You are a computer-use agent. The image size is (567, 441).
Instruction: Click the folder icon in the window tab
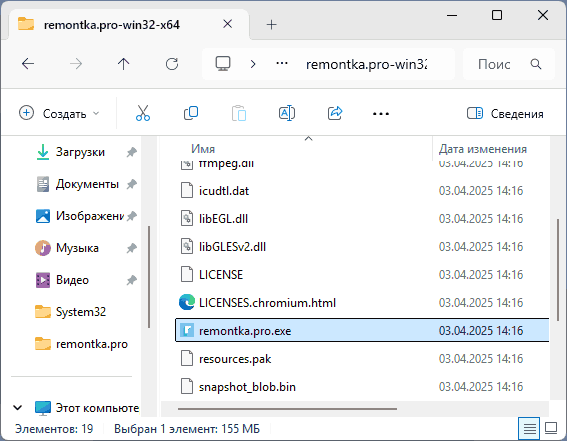click(26, 24)
